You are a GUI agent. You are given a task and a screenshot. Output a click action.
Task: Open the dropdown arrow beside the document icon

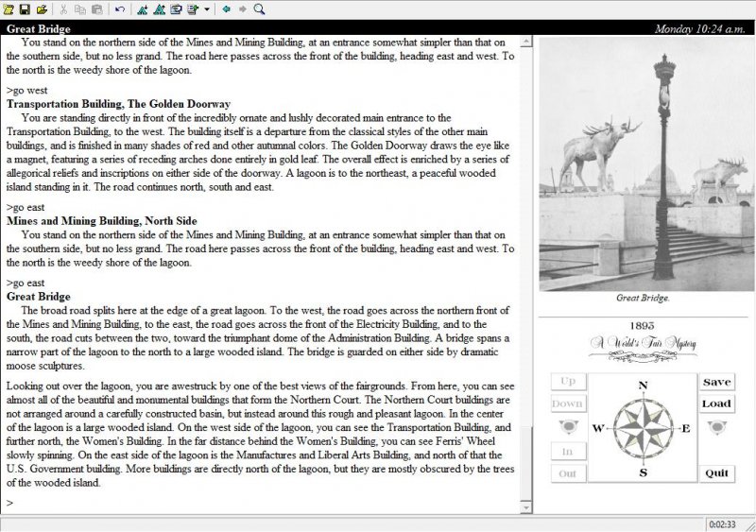point(207,9)
